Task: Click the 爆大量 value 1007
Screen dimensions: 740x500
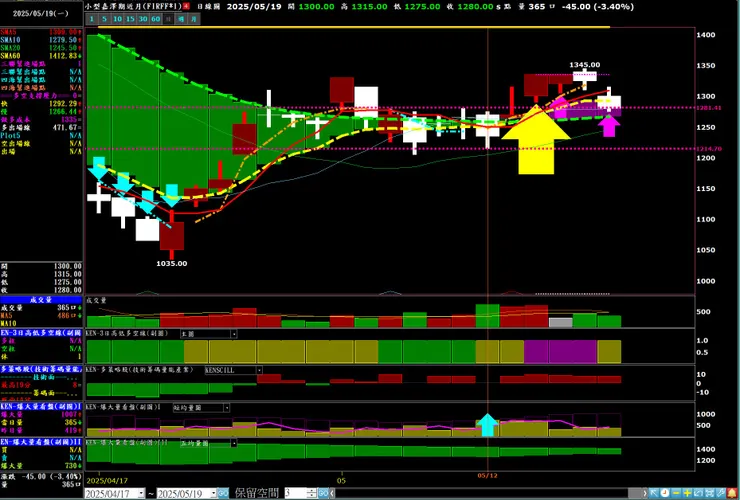Action: [68, 414]
